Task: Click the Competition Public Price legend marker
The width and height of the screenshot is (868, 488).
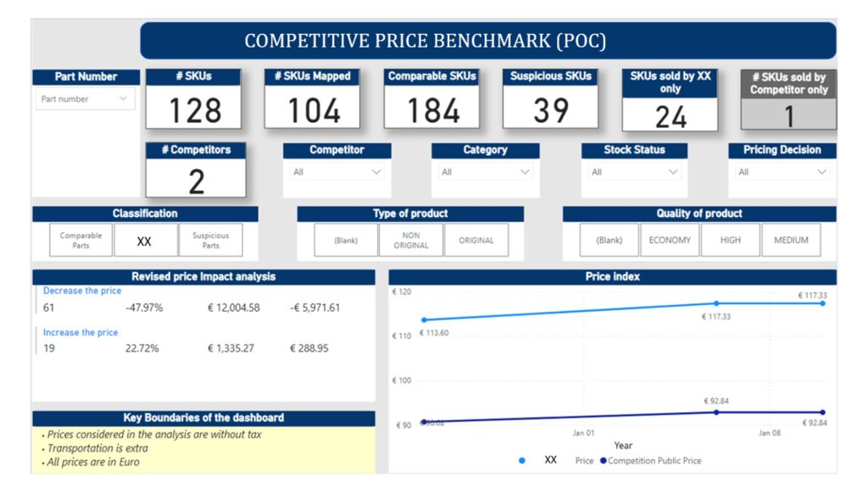Action: (603, 461)
